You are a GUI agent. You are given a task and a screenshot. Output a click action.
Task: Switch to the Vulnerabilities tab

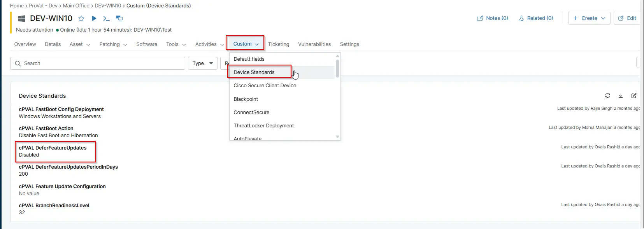point(314,44)
